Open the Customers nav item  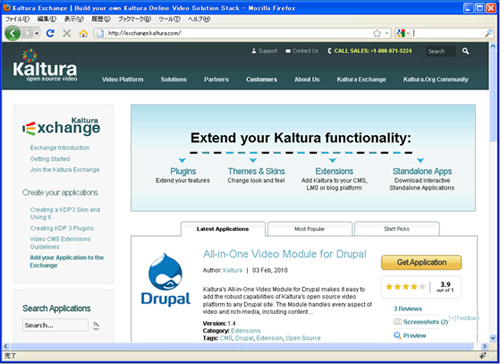262,79
